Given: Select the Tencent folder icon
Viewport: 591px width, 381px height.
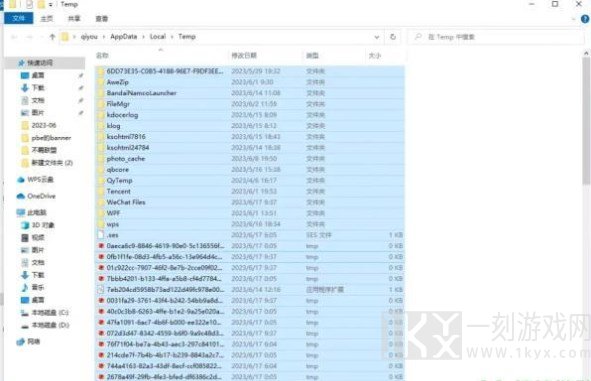Looking at the screenshot, I should (x=101, y=191).
